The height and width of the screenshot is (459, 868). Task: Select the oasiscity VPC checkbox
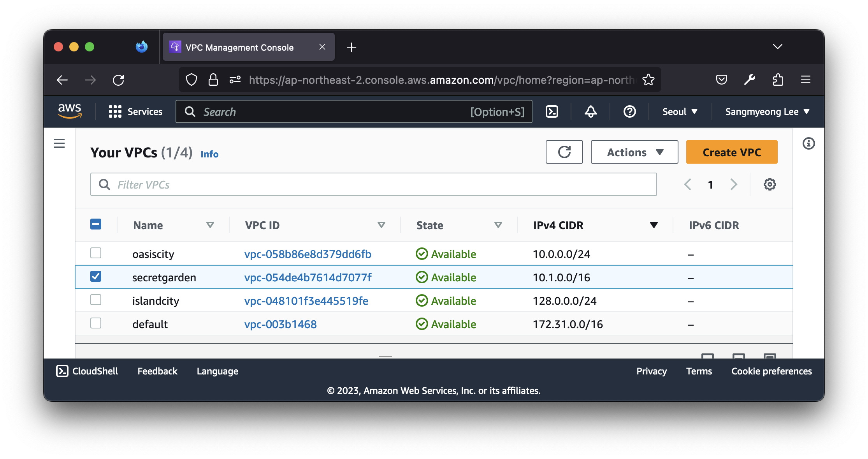[96, 253]
